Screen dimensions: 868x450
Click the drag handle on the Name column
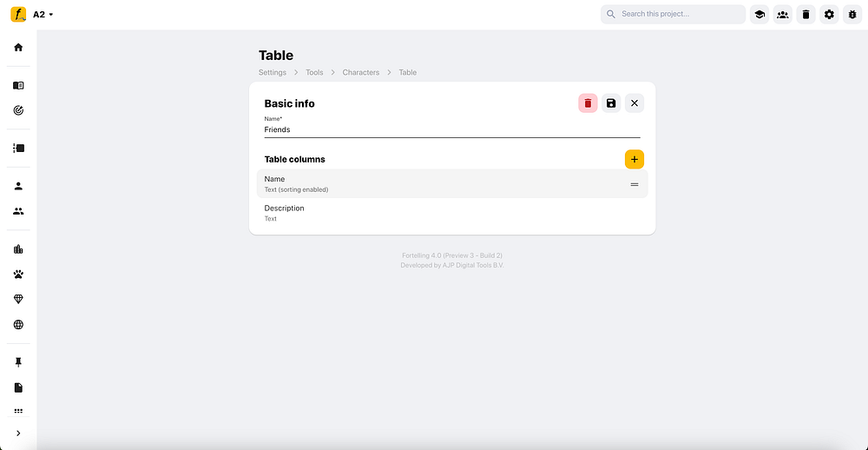pos(635,184)
